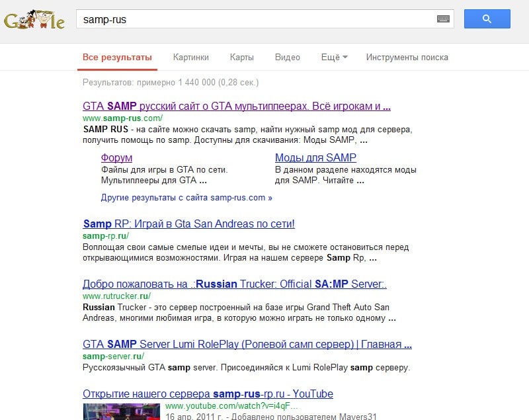Screen dimensions: 529x420
Task: Click the Русскоязычный GTA samp server snippet
Action: (x=246, y=367)
